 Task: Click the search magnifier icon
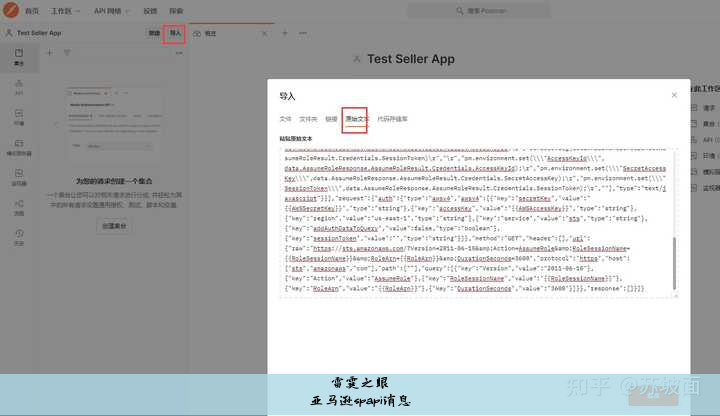[x=460, y=11]
